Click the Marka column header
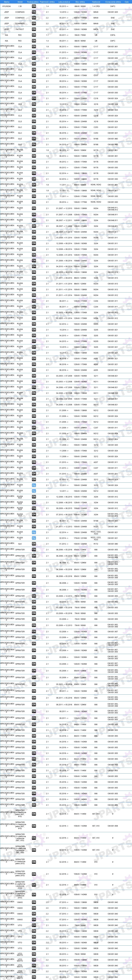The image size is (132, 980). click(x=6, y=2)
